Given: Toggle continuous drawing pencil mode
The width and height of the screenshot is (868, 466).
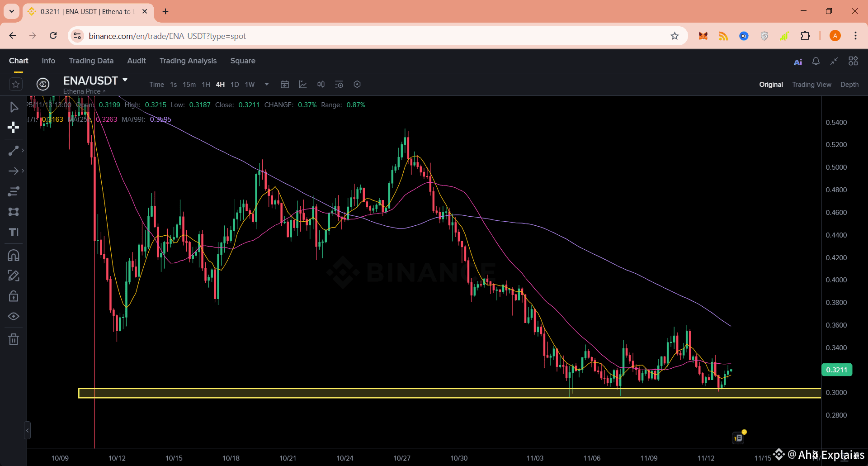Looking at the screenshot, I should click(x=14, y=276).
